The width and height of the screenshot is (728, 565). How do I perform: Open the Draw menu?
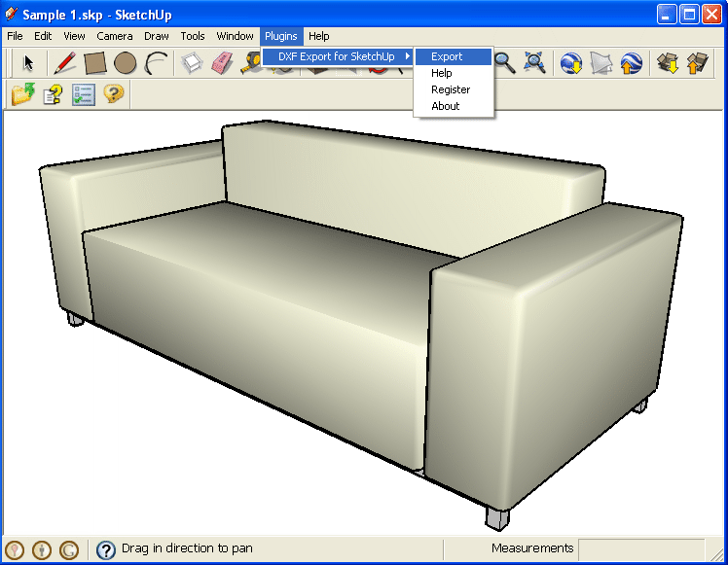[157, 36]
